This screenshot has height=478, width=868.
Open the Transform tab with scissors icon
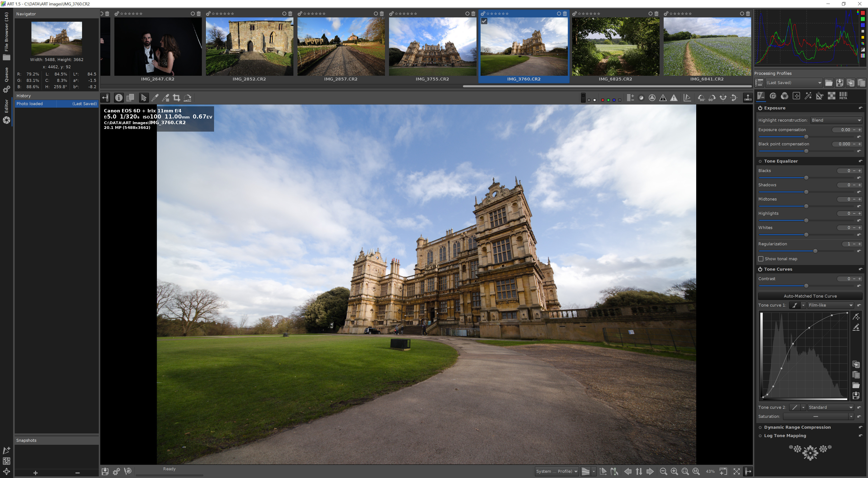coord(819,96)
